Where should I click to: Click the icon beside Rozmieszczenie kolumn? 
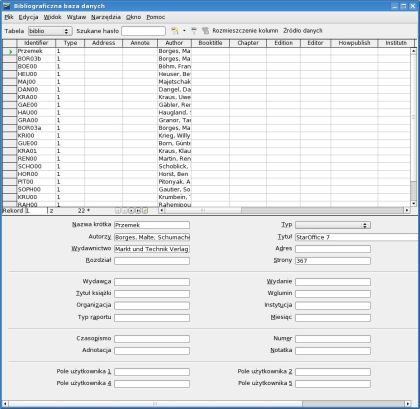[206, 31]
